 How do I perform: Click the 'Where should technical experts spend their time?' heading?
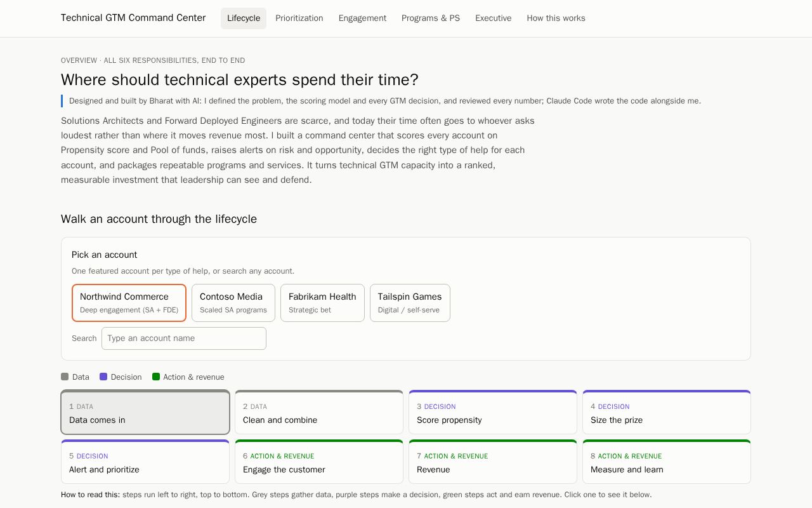pyautogui.click(x=240, y=80)
